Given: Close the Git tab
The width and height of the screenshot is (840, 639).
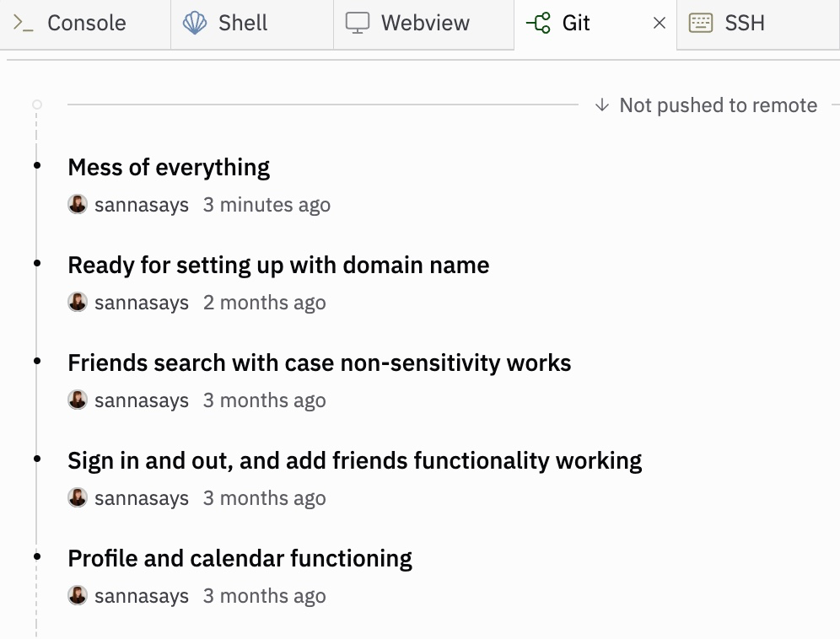Looking at the screenshot, I should coord(660,24).
